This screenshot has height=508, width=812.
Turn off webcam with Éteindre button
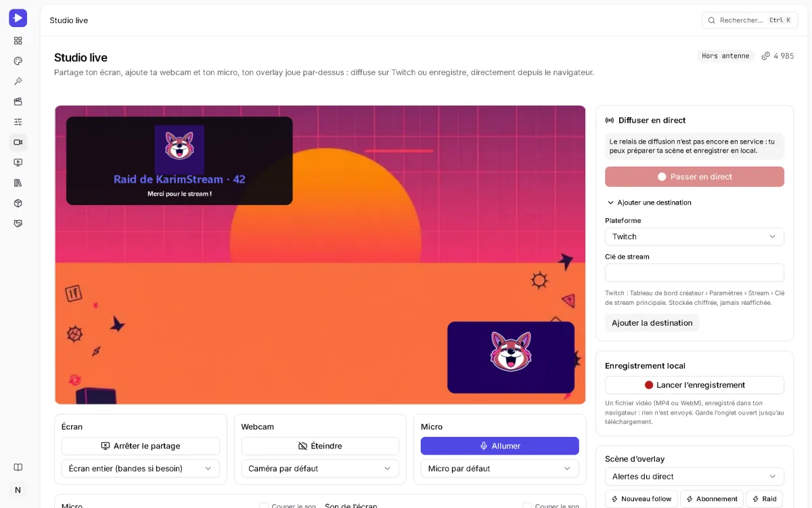point(320,446)
